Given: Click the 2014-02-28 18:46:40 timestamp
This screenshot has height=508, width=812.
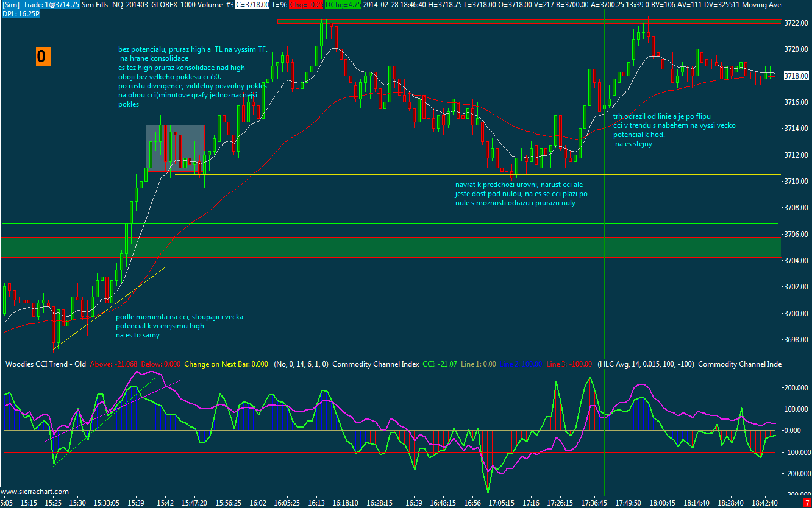Looking at the screenshot, I should (394, 4).
